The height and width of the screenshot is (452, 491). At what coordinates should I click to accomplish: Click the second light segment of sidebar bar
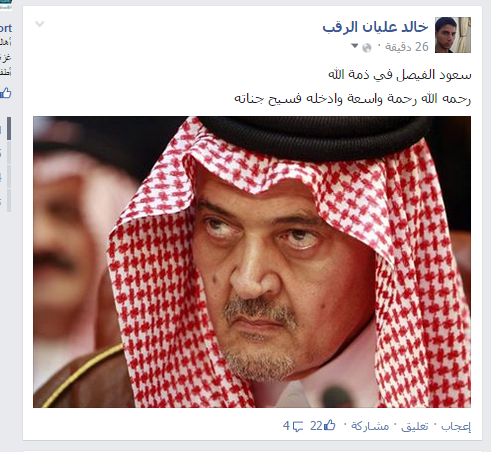pos(9,177)
